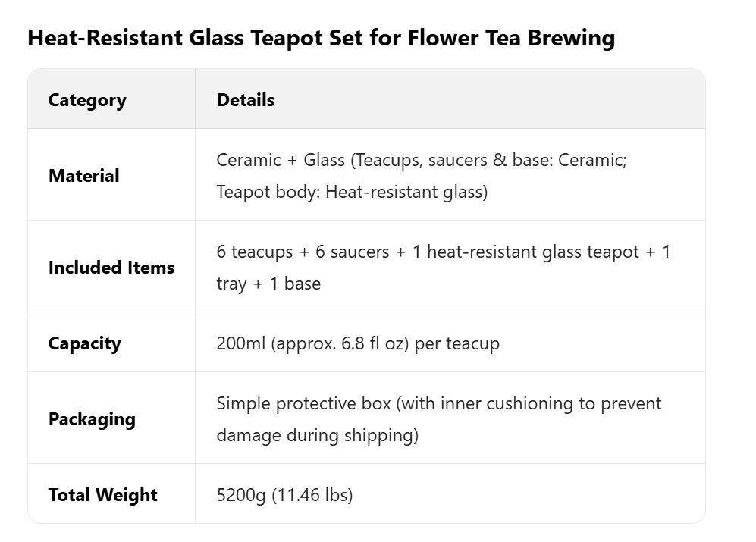Select the Total Weight row label
756x542 pixels.
coord(103,495)
